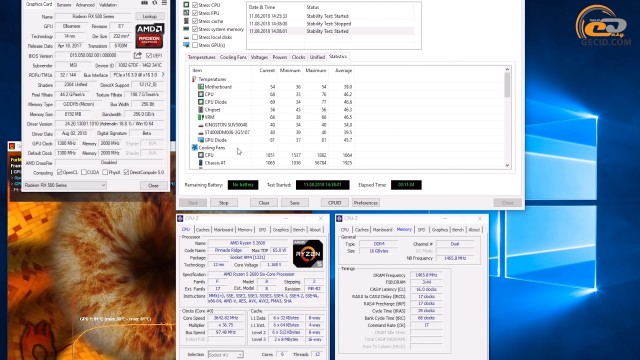Uncheck the Stress CPU checkbox

pos(195,5)
